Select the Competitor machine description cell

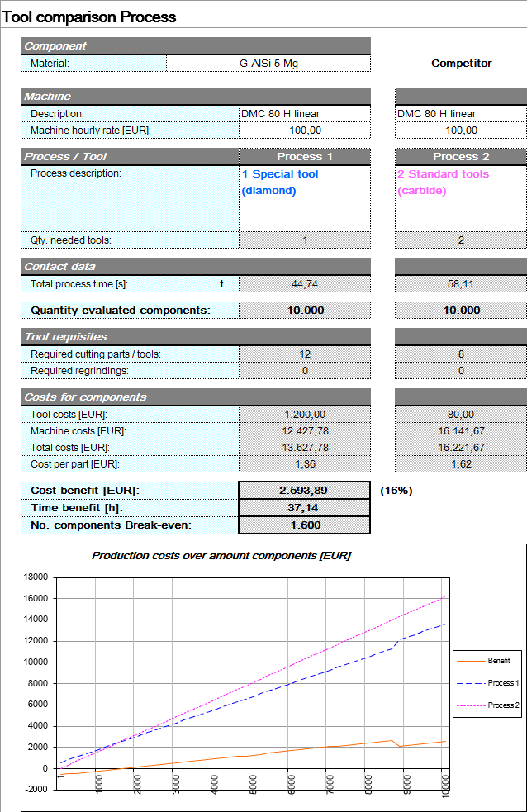460,114
